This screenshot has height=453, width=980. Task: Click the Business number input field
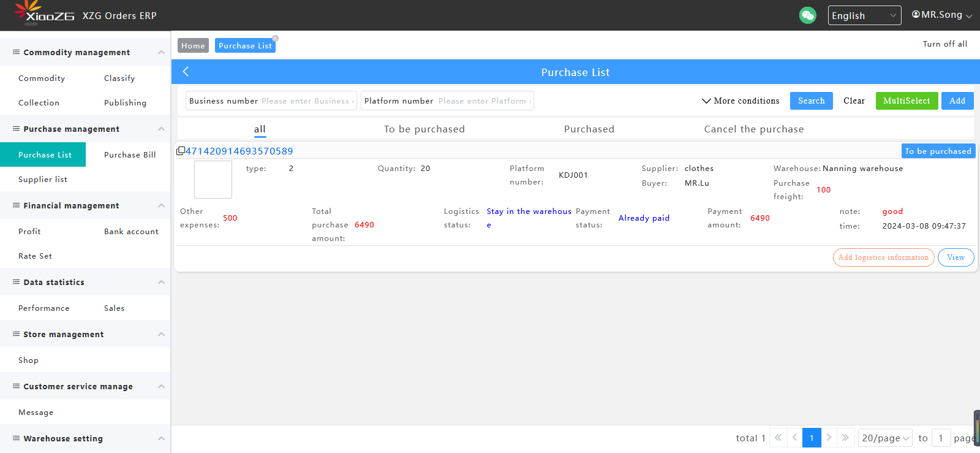[x=306, y=101]
